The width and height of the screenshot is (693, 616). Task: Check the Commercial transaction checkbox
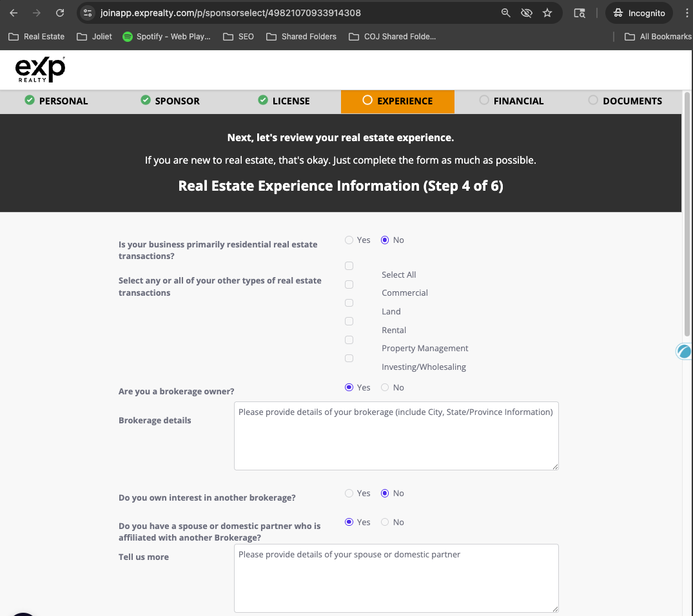tap(349, 284)
